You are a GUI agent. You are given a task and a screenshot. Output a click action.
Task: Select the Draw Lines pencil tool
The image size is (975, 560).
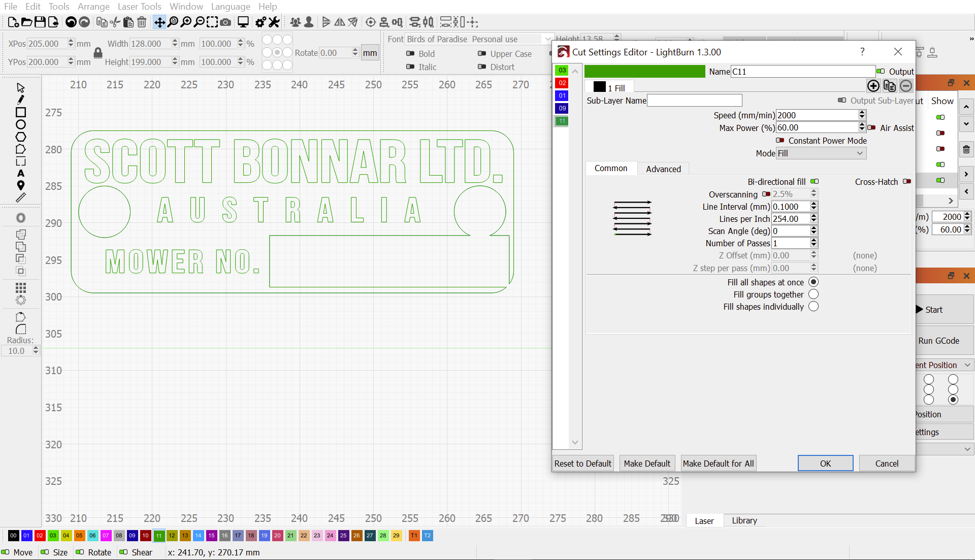21,100
